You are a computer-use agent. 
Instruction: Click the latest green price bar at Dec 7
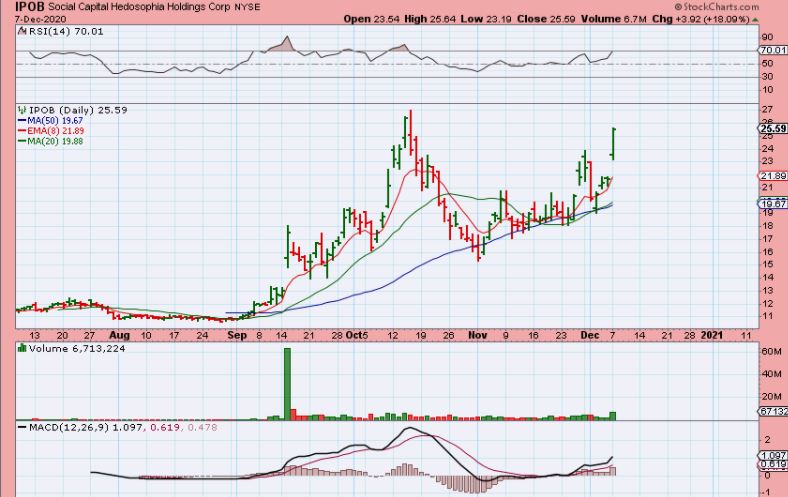[613, 144]
